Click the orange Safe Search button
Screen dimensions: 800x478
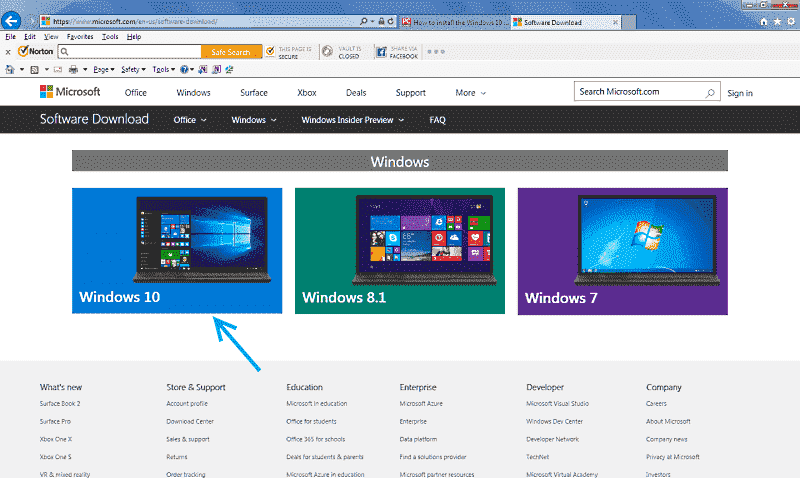[231, 52]
